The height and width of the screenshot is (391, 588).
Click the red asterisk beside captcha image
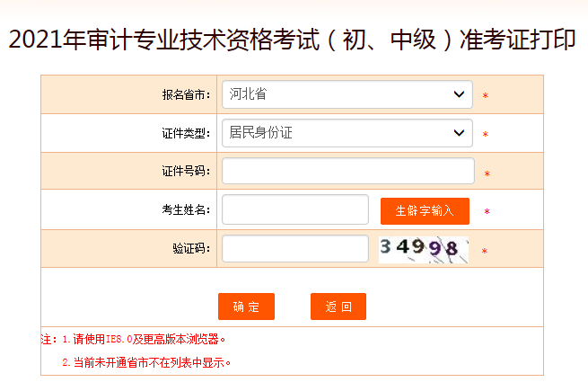click(484, 252)
